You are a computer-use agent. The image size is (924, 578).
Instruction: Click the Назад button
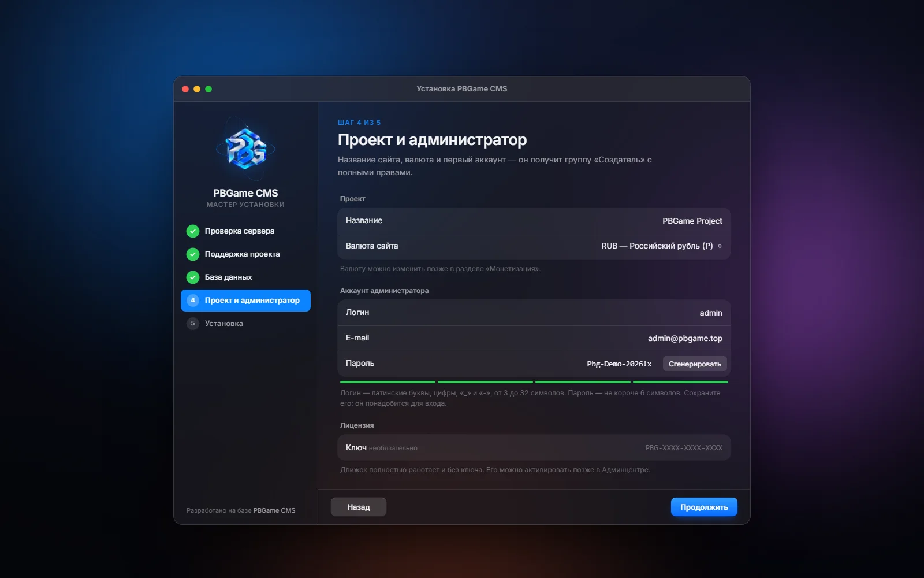pyautogui.click(x=359, y=507)
